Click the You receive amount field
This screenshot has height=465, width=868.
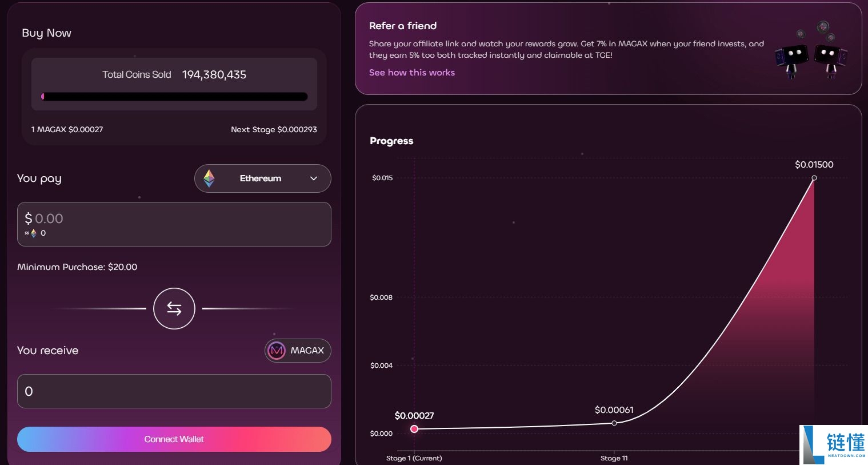[174, 391]
